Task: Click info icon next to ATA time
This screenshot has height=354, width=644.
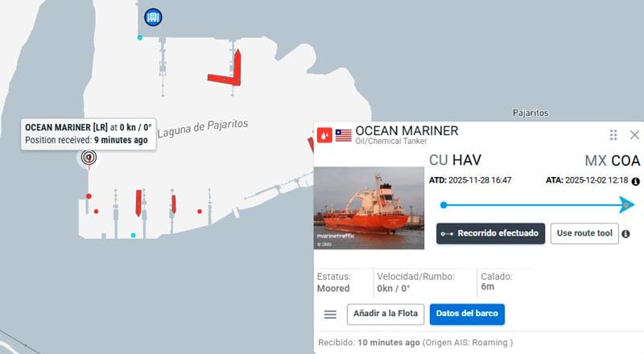Action: (x=636, y=181)
